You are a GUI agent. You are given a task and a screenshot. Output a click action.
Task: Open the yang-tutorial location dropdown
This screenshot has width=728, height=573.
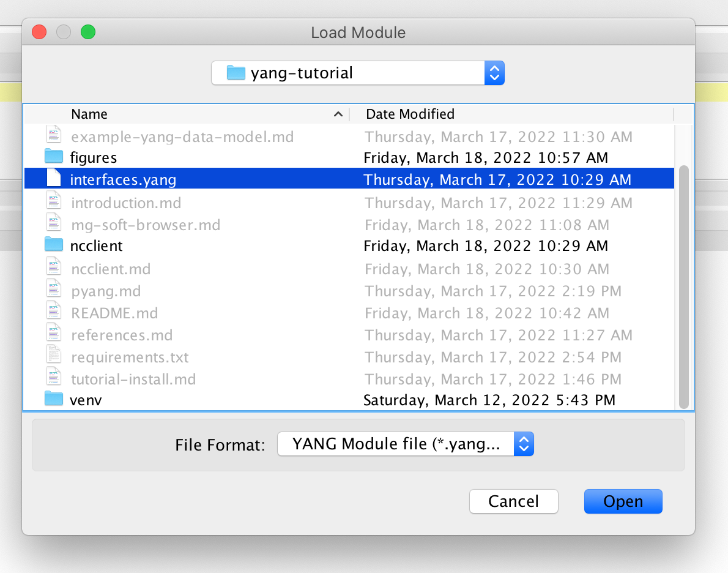point(494,72)
